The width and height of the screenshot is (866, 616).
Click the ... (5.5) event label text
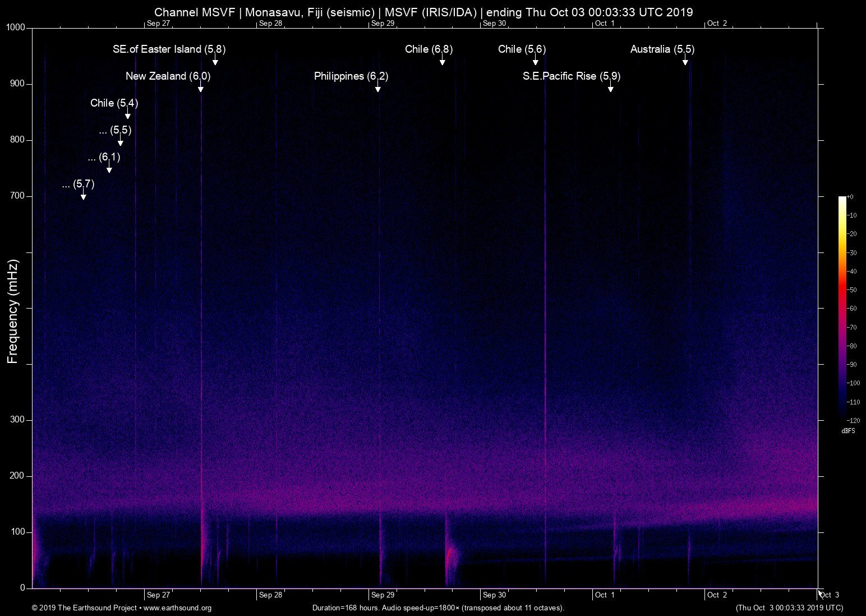point(115,130)
